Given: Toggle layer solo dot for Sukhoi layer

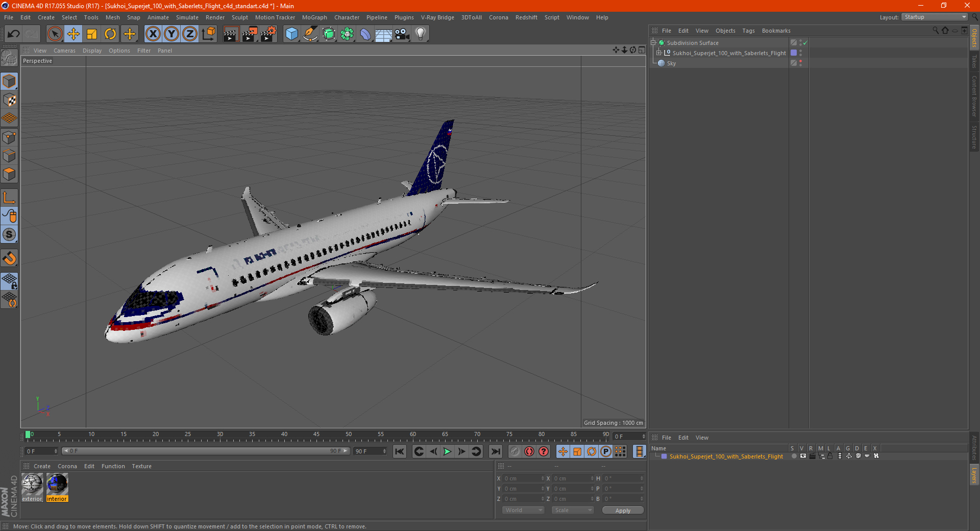Looking at the screenshot, I should [794, 456].
